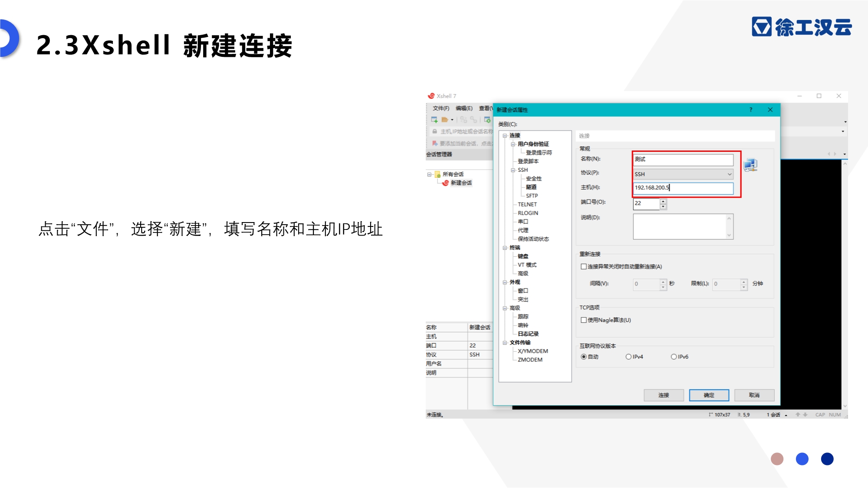Click the tab scroll right arrow in the main window
The width and height of the screenshot is (868, 488).
pyautogui.click(x=835, y=154)
